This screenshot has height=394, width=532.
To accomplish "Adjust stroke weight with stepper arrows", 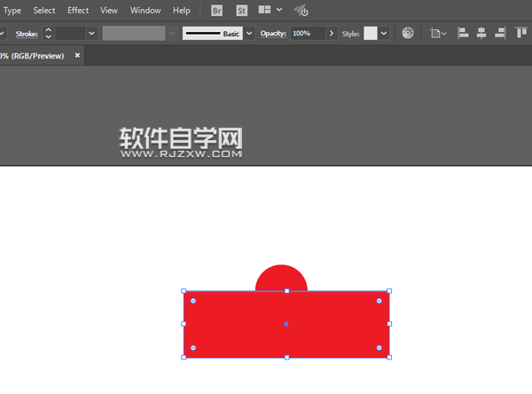I will [48, 34].
